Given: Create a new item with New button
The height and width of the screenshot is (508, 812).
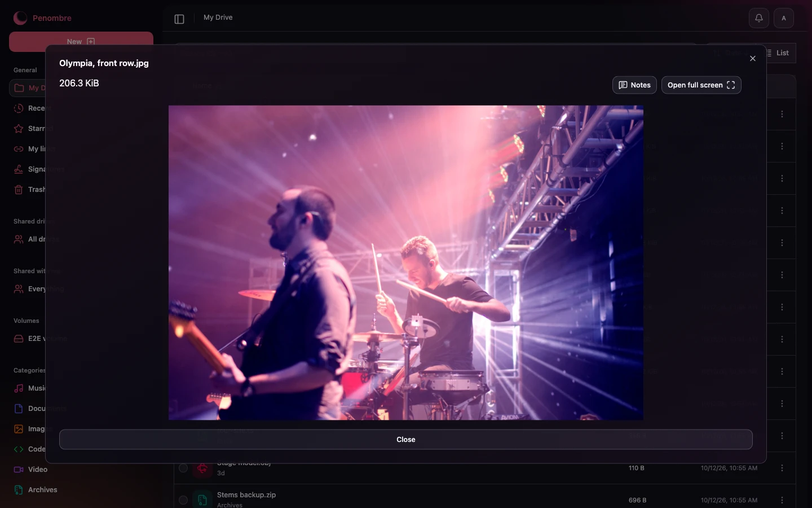Looking at the screenshot, I should click(x=81, y=42).
